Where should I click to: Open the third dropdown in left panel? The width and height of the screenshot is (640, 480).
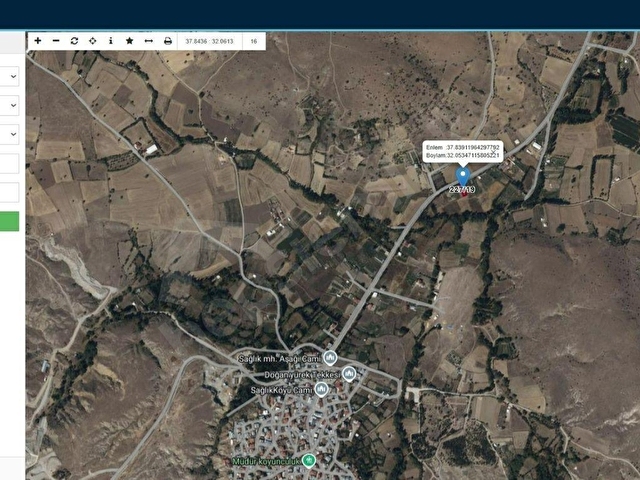click(x=9, y=134)
